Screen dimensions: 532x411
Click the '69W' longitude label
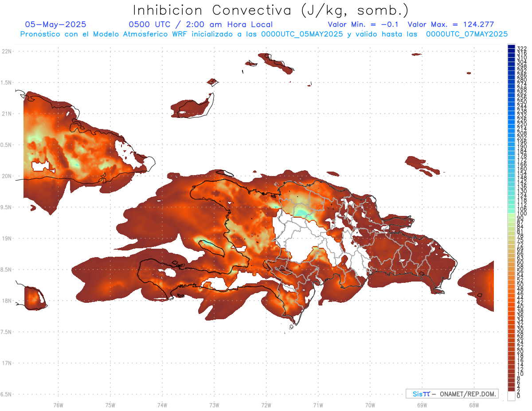click(x=422, y=405)
